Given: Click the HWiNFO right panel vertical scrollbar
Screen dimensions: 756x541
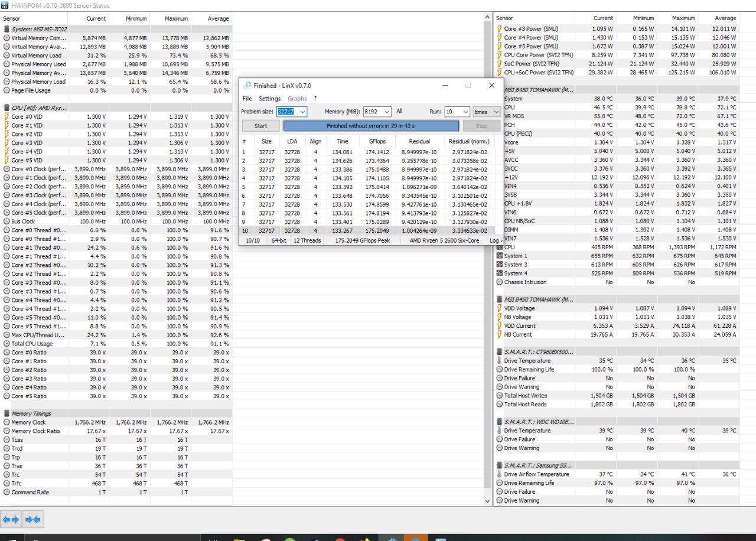Looking at the screenshot, I should click(487, 259).
